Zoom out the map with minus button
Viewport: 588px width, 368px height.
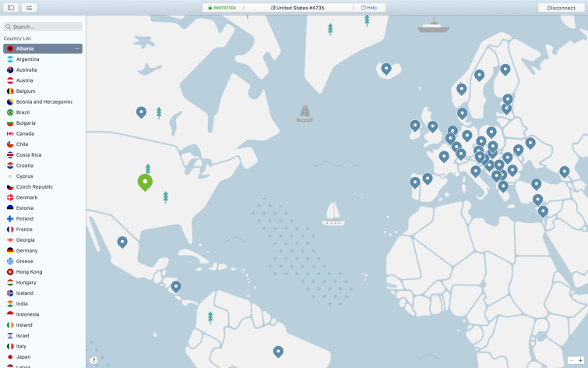pyautogui.click(x=572, y=360)
